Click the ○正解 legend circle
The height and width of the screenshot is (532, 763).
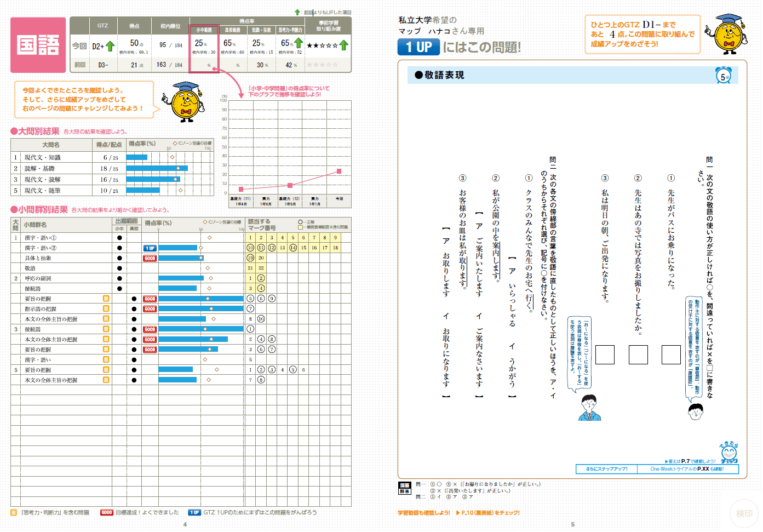point(300,222)
